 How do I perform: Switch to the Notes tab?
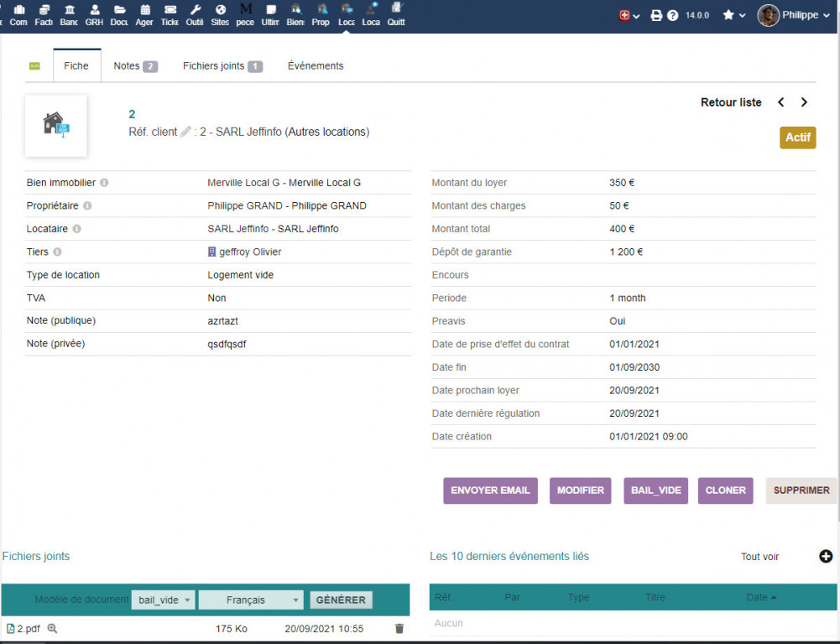click(x=135, y=66)
